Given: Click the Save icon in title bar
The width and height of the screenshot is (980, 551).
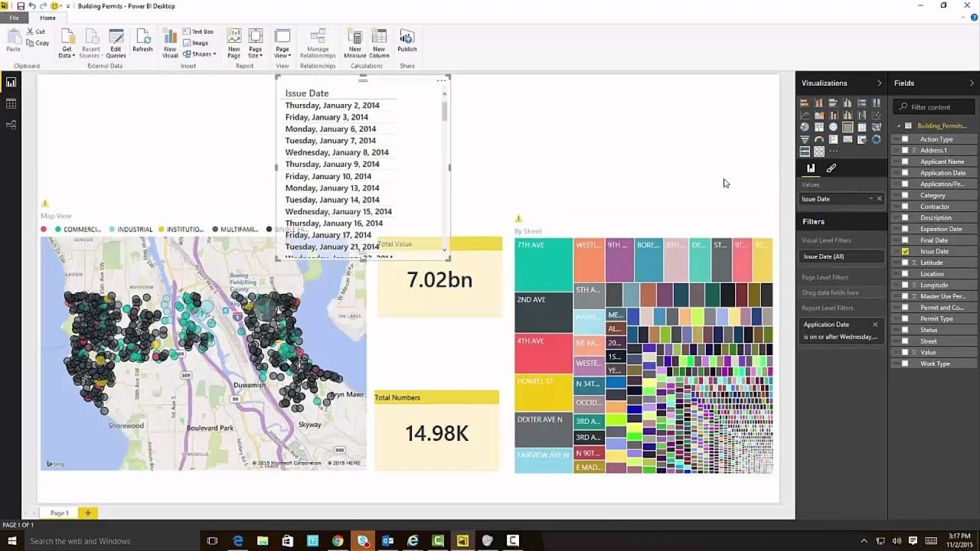Looking at the screenshot, I should pos(21,6).
